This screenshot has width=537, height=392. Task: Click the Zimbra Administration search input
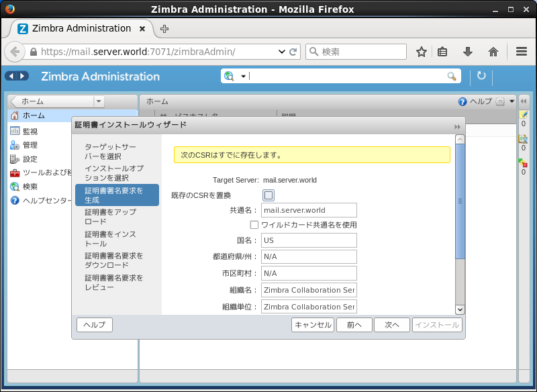point(346,76)
